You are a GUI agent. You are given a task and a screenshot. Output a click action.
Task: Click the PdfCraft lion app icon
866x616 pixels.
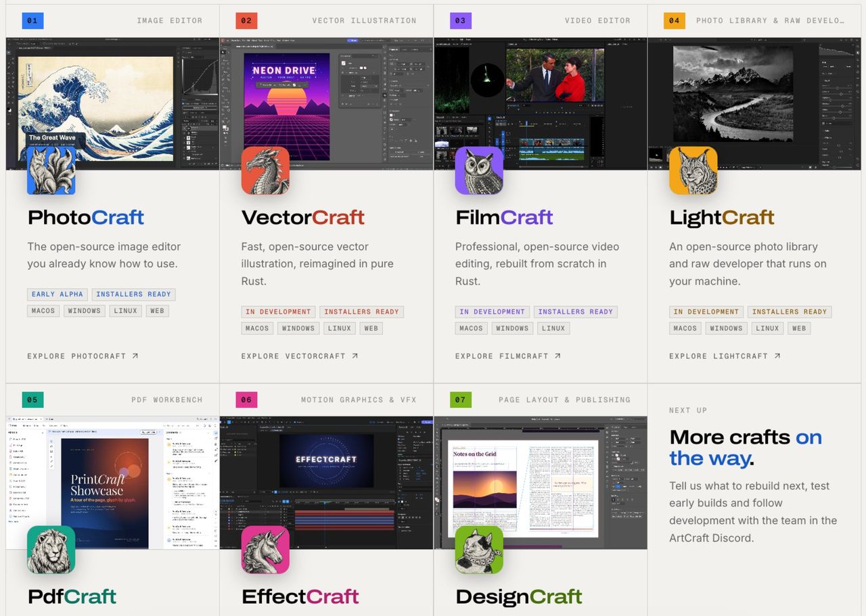(51, 550)
